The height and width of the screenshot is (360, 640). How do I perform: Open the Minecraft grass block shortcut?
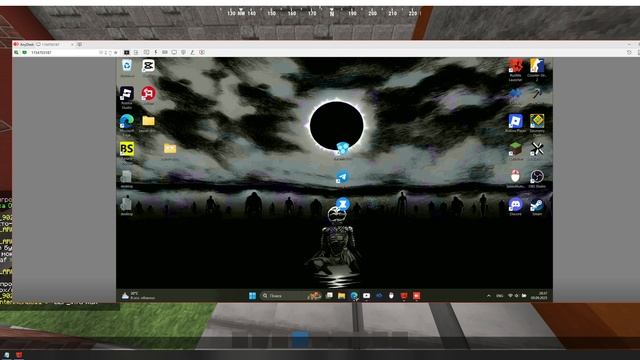coord(516,151)
